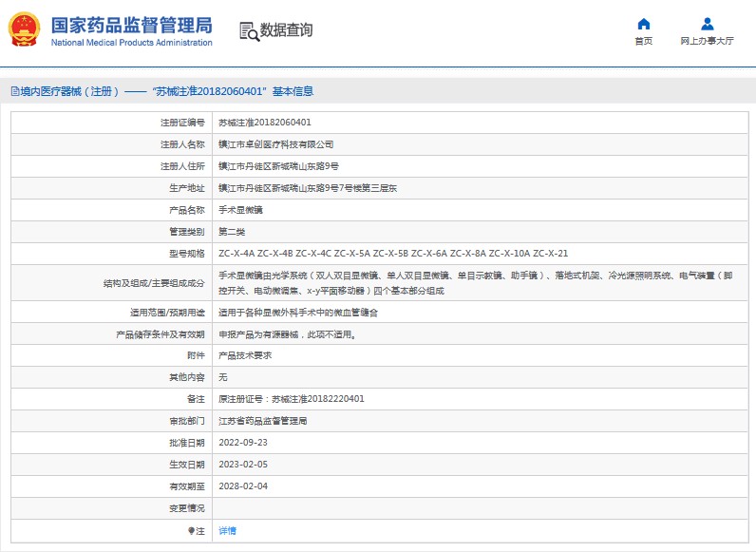Open the 首页 menu item
Image resolution: width=756 pixels, height=552 pixels.
pos(643,41)
